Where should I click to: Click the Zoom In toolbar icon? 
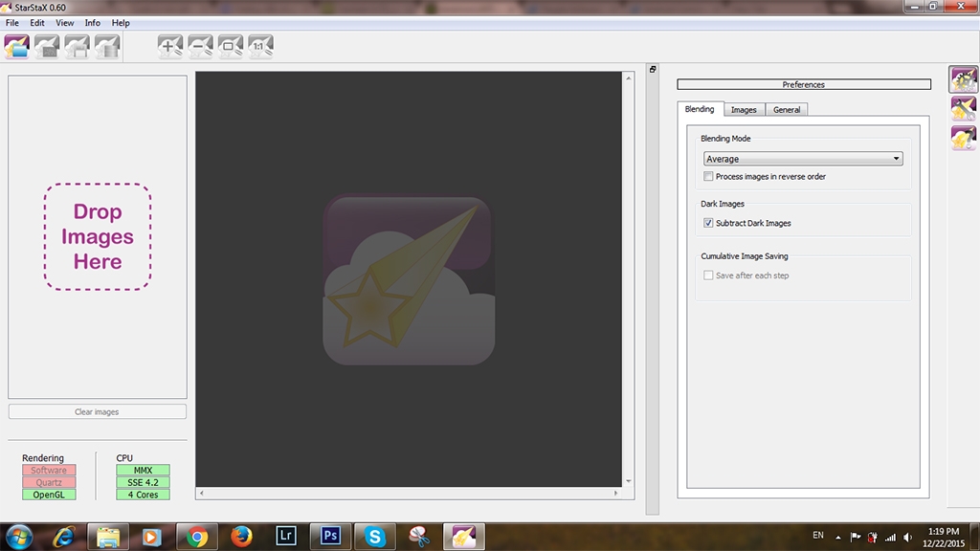click(170, 47)
